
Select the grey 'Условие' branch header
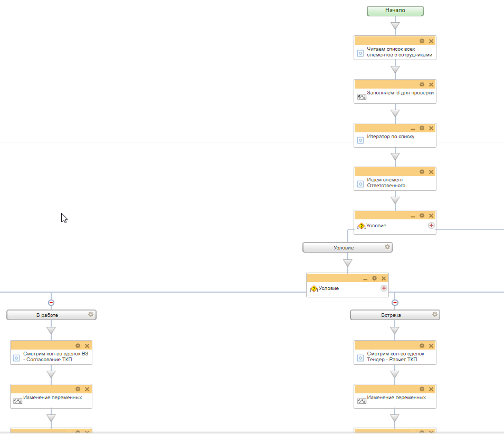coord(343,247)
